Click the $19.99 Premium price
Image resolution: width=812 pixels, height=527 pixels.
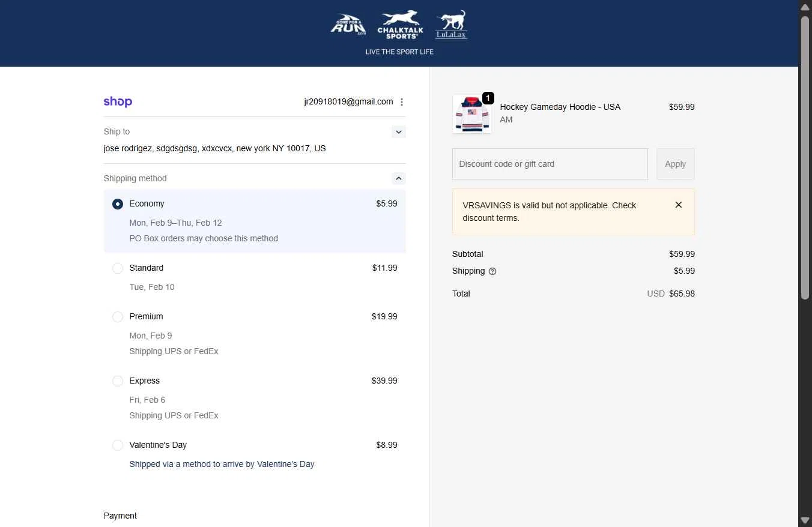(384, 316)
